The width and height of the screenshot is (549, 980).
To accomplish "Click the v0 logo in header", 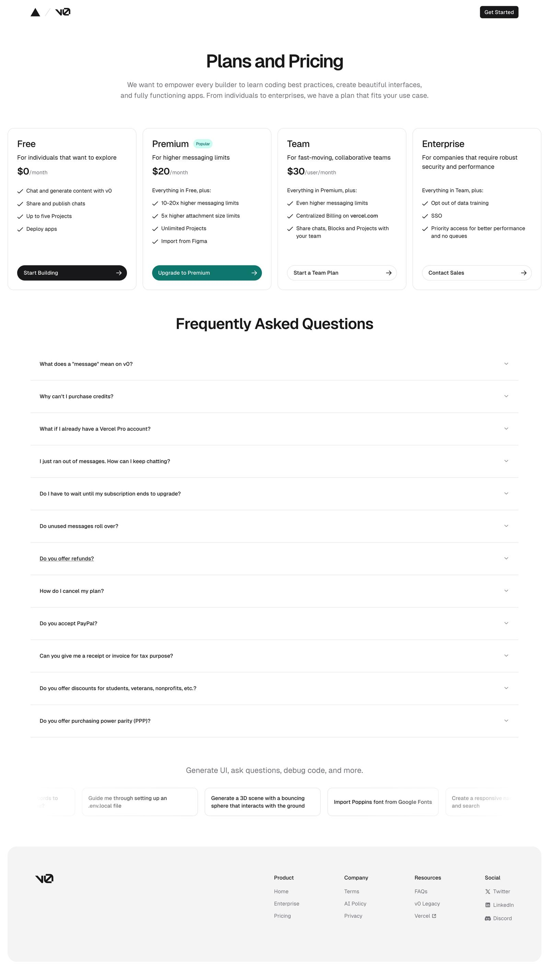I will point(63,12).
